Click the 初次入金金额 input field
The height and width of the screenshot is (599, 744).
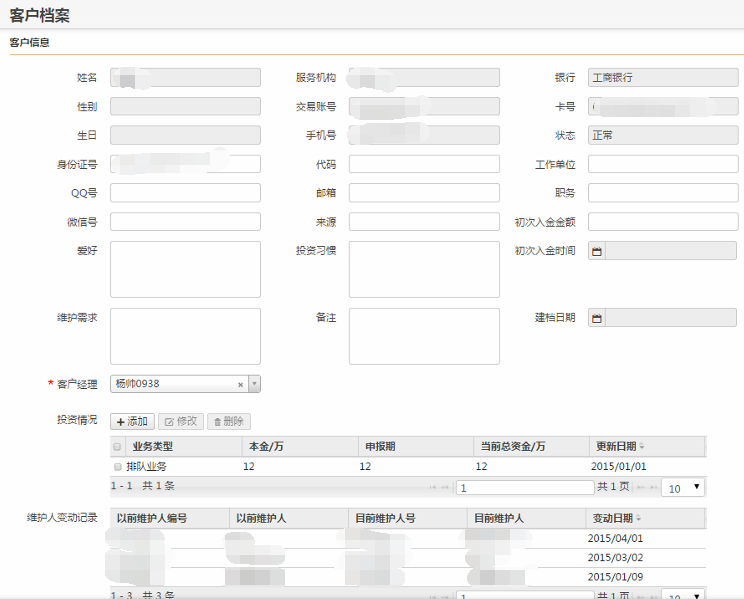click(662, 222)
